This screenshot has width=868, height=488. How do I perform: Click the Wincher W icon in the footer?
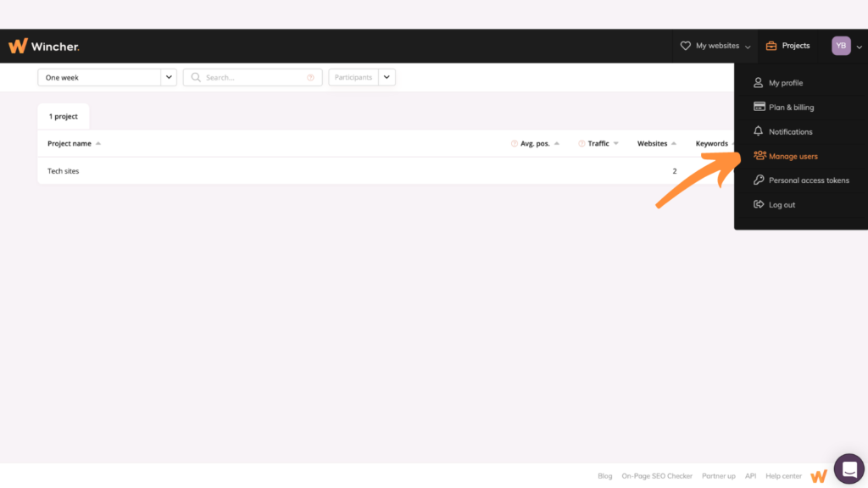click(819, 476)
